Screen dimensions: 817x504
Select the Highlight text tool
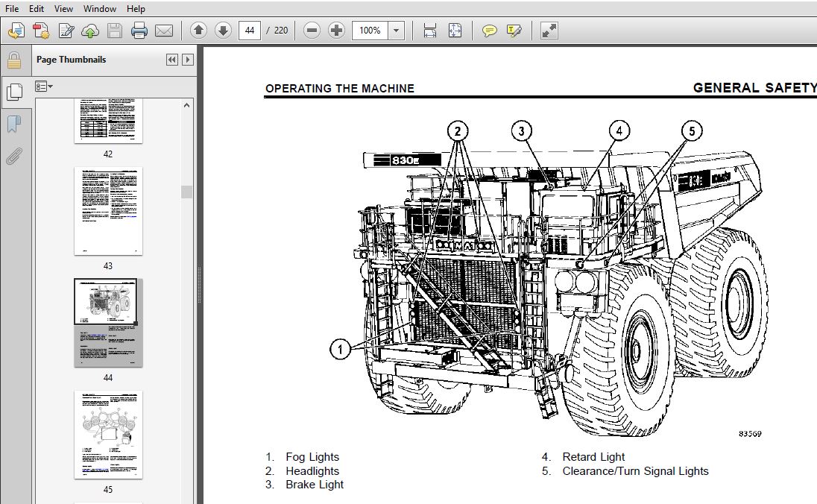[x=514, y=31]
